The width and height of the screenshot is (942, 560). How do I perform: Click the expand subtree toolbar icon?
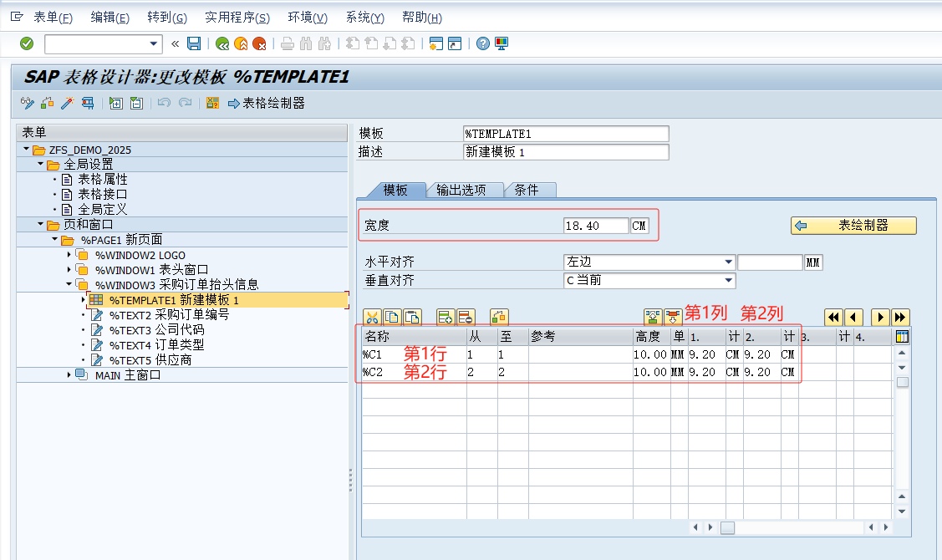coord(116,104)
